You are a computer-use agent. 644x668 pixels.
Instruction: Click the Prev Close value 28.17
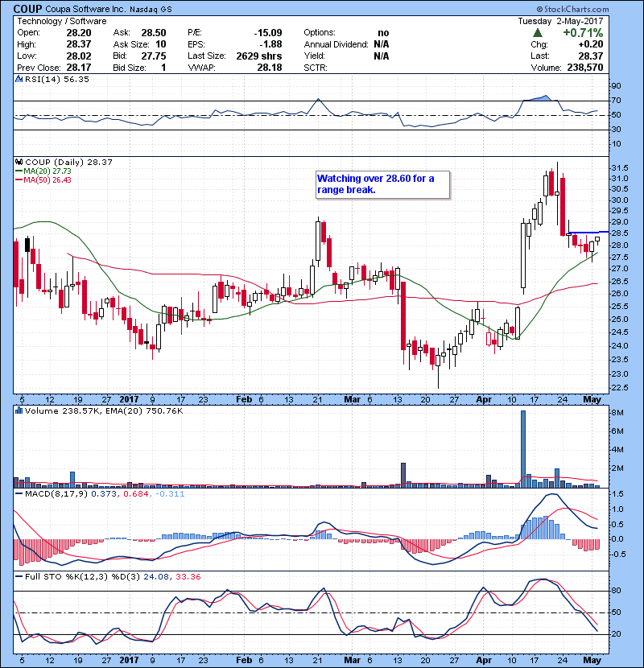tap(79, 68)
